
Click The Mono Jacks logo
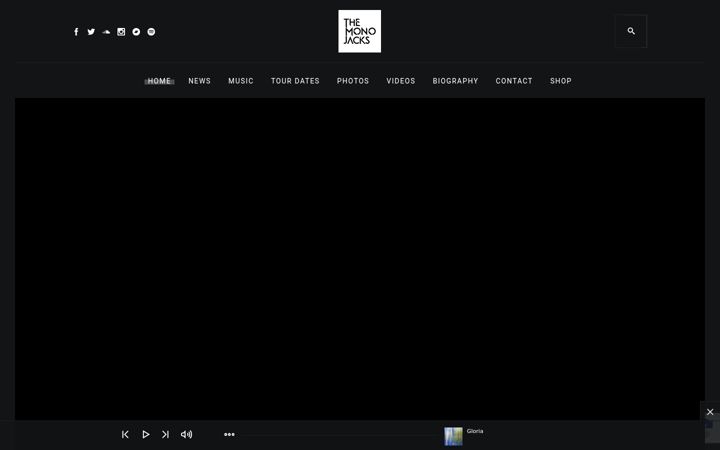(360, 31)
